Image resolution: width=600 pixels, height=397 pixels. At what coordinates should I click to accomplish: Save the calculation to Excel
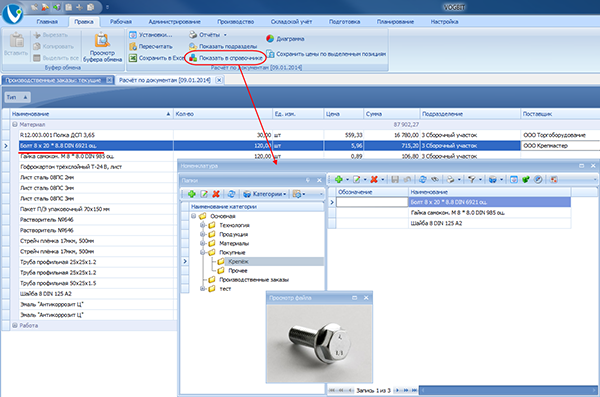(157, 58)
